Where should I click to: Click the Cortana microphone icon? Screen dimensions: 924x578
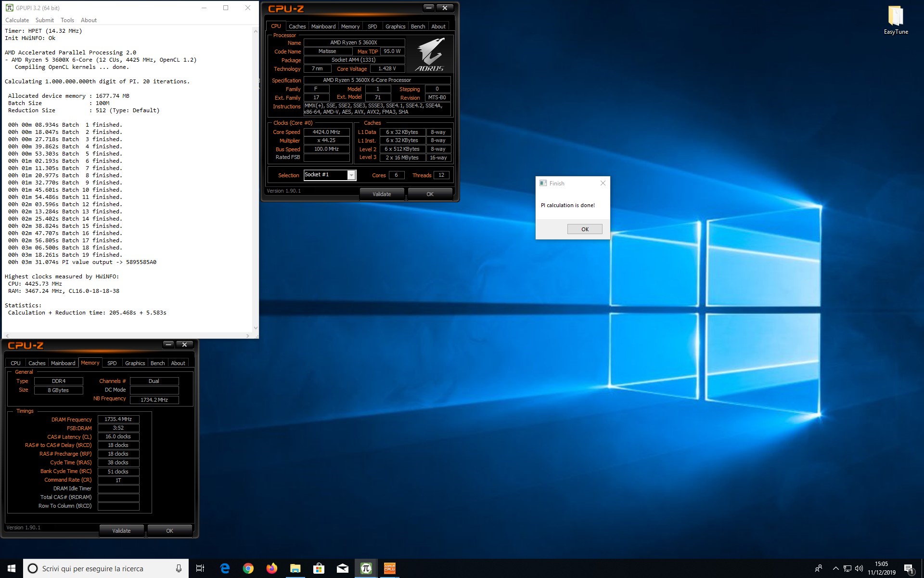(x=179, y=568)
